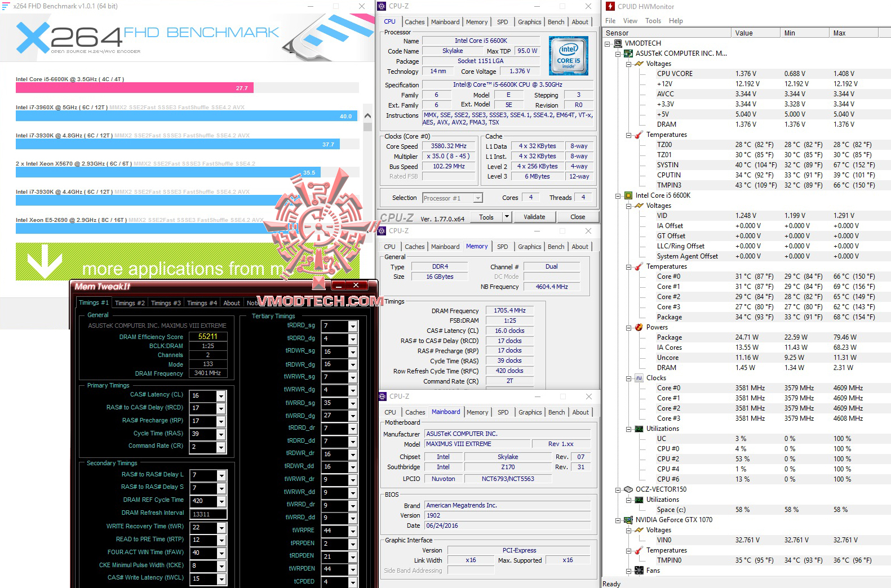The image size is (891, 588).
Task: Click the pink i5-6600K benchmark result bar
Action: (135, 88)
